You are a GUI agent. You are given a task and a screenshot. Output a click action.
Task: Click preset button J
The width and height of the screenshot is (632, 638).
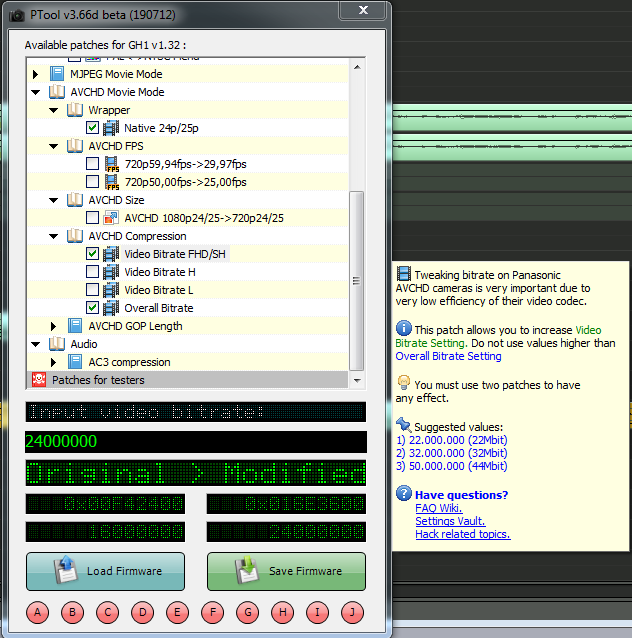(352, 612)
